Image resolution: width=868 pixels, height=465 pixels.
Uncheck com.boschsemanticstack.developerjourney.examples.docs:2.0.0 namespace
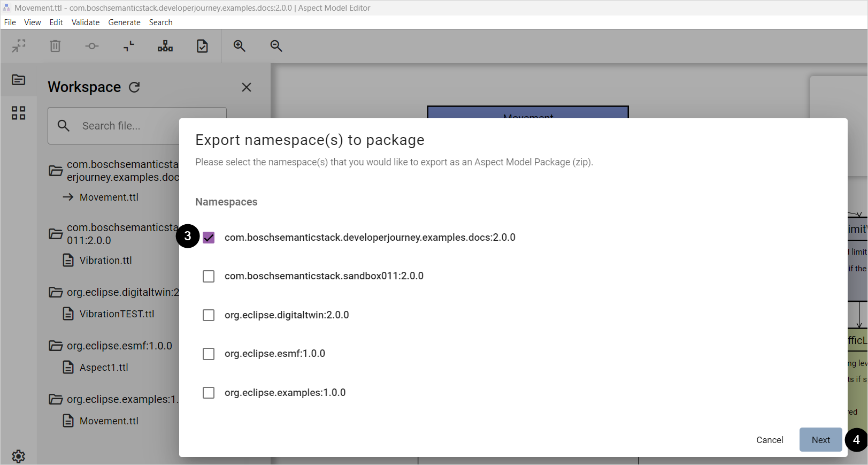209,238
